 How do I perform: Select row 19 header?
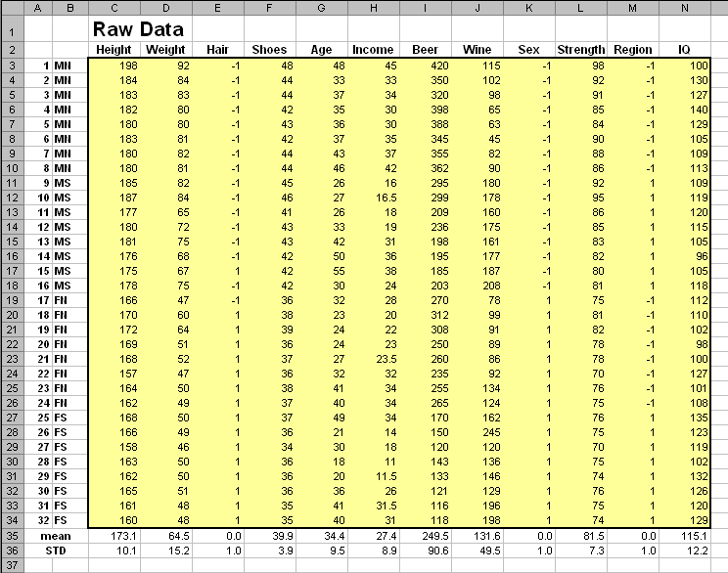pos(12,300)
